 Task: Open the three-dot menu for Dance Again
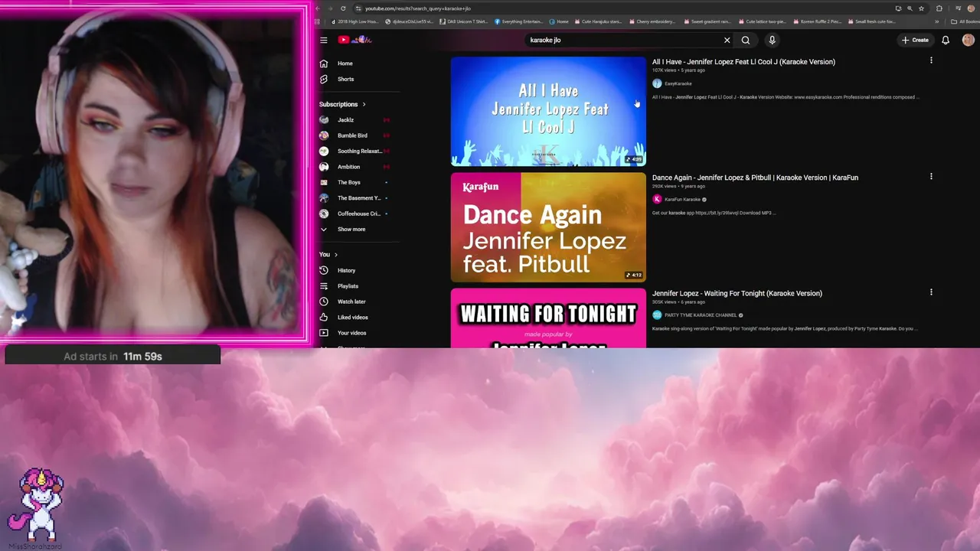931,176
